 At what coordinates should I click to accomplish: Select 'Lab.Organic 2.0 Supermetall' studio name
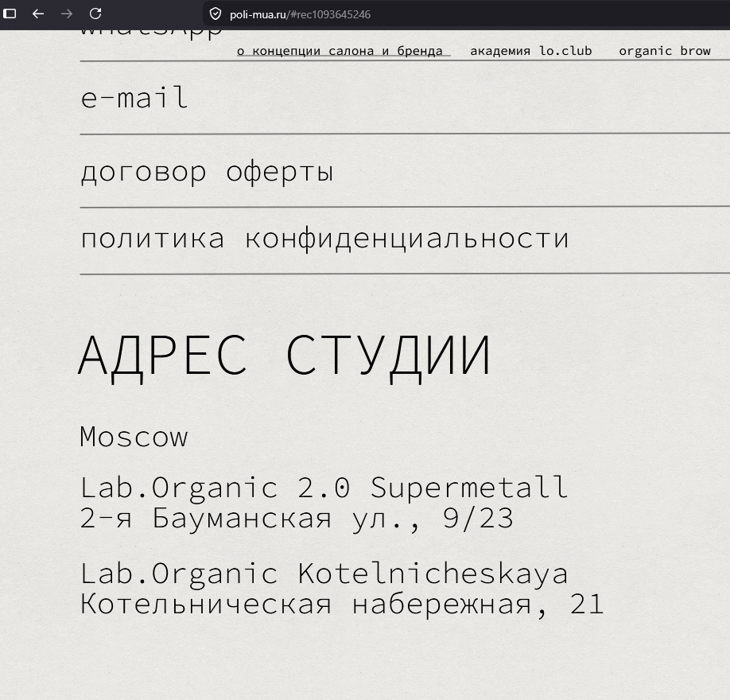click(324, 488)
